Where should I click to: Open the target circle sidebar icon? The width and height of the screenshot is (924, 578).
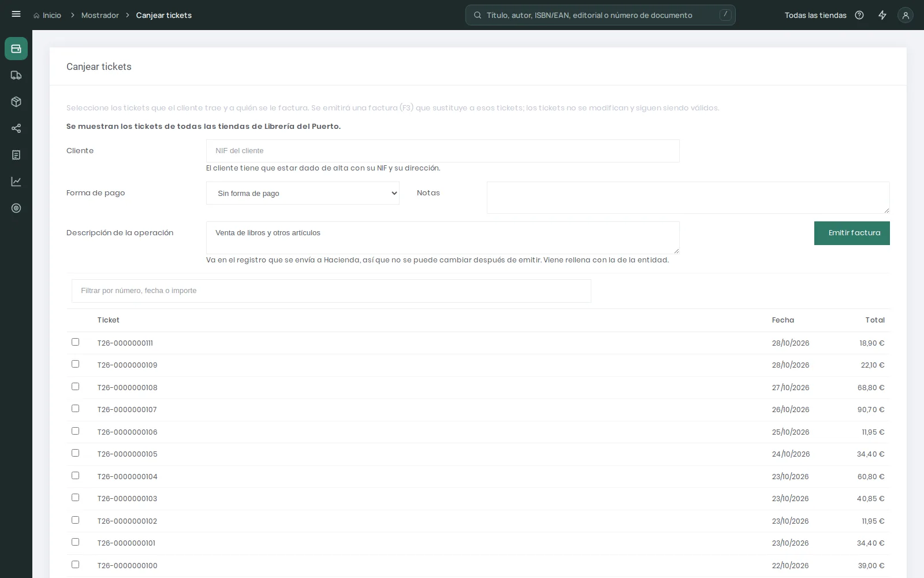point(16,208)
